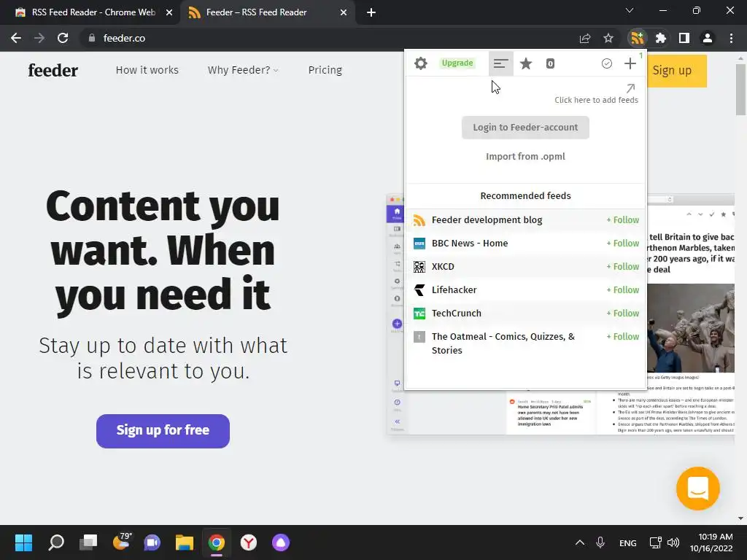Open Google Chrome on the taskbar
747x560 pixels.
click(216, 542)
